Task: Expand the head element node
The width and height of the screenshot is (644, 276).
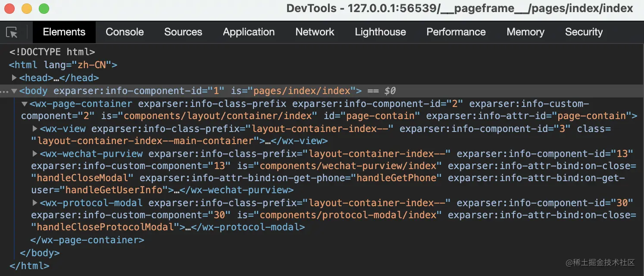Action: 14,78
